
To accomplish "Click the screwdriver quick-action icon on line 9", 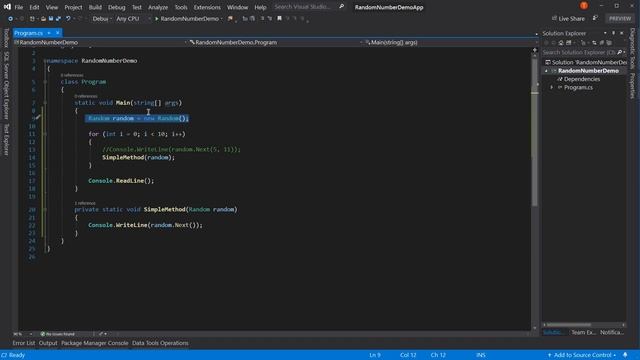I will pos(38,118).
